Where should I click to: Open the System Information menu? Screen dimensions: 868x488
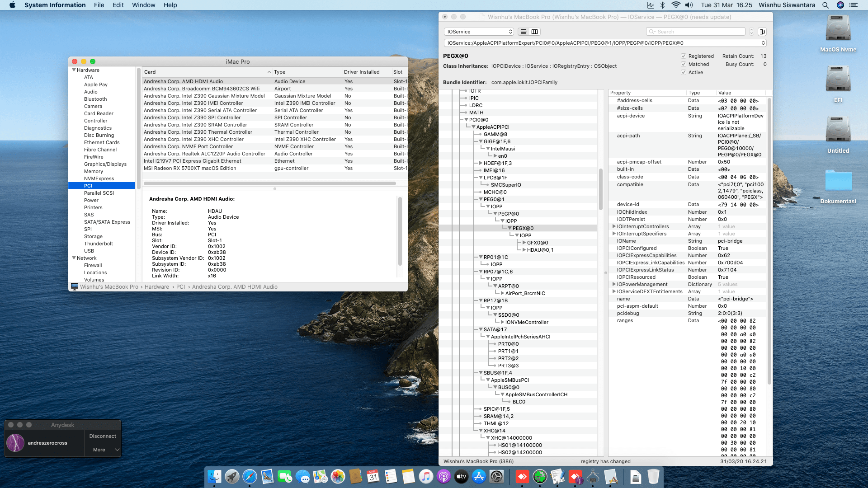tap(55, 5)
